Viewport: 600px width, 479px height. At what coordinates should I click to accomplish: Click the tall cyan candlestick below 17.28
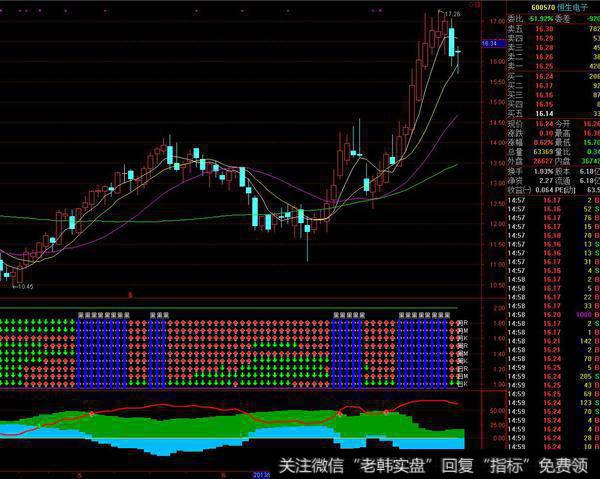click(x=452, y=42)
